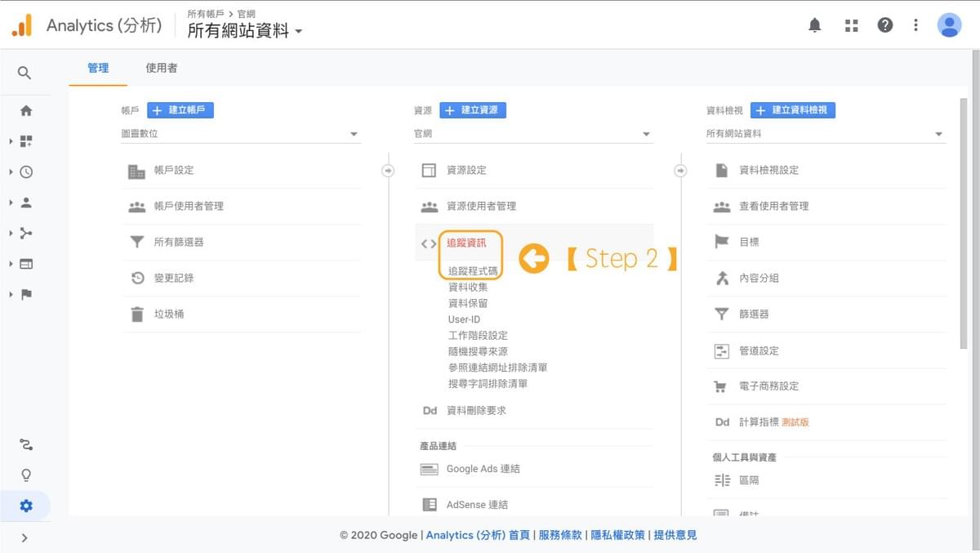
Task: Click the history icon beside 變更記錄
Action: (137, 278)
